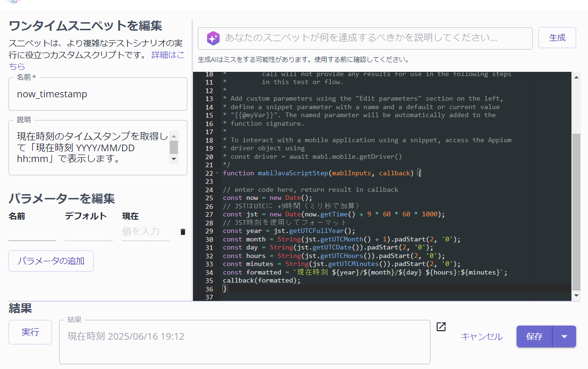588x369 pixels.
Task: Click the 生成 button
Action: point(557,38)
